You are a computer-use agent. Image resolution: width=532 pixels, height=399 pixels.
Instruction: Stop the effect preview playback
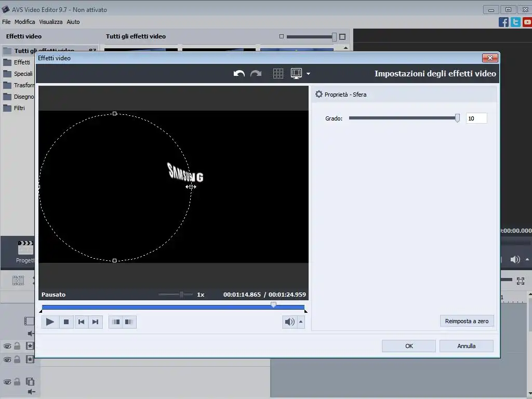tap(66, 322)
